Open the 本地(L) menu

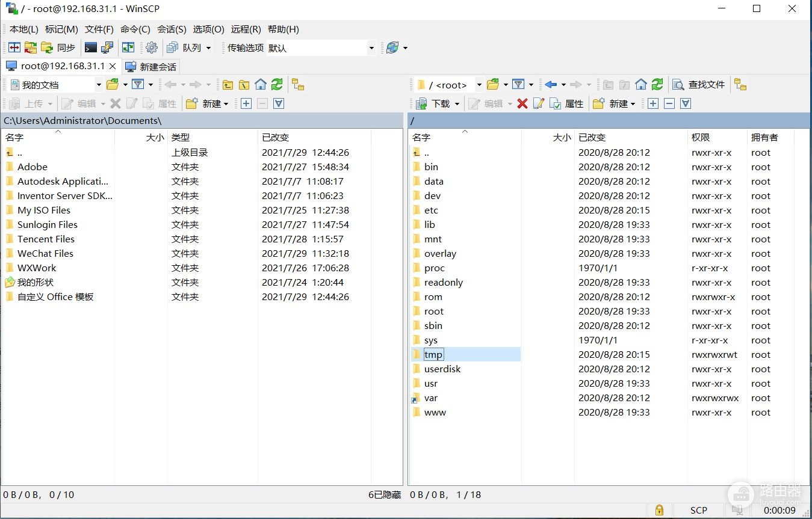[23, 29]
